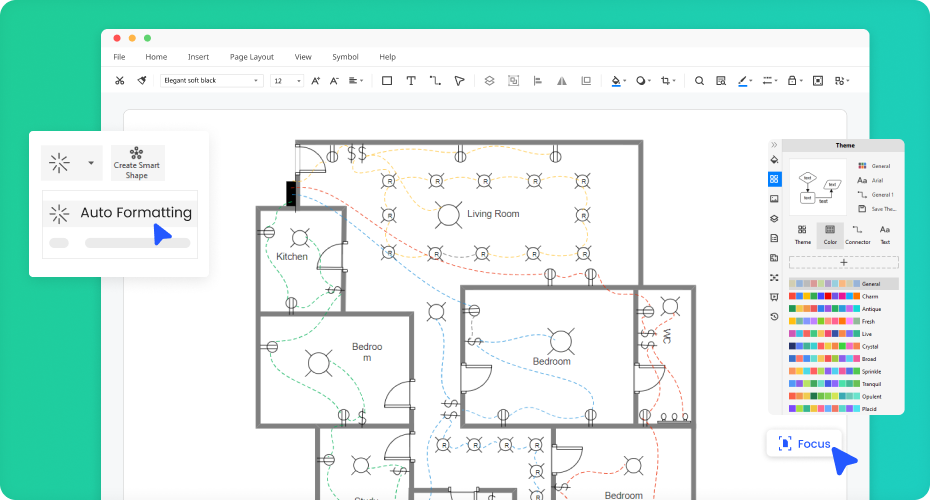Open the line style dashes dropdown
This screenshot has width=930, height=500.
pos(770,81)
